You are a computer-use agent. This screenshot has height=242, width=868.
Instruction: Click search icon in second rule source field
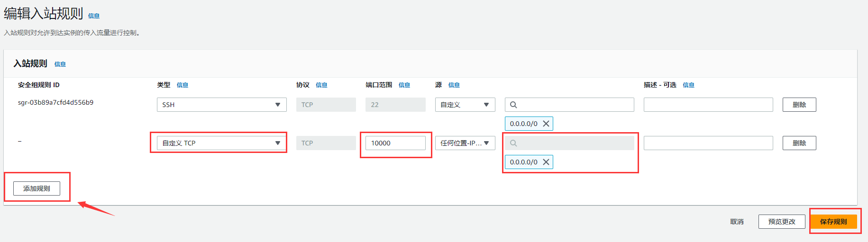(x=513, y=143)
